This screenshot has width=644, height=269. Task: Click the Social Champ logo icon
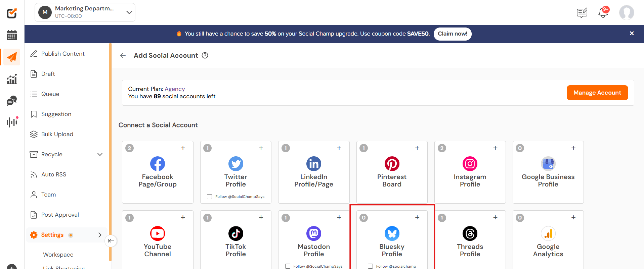[x=12, y=13]
